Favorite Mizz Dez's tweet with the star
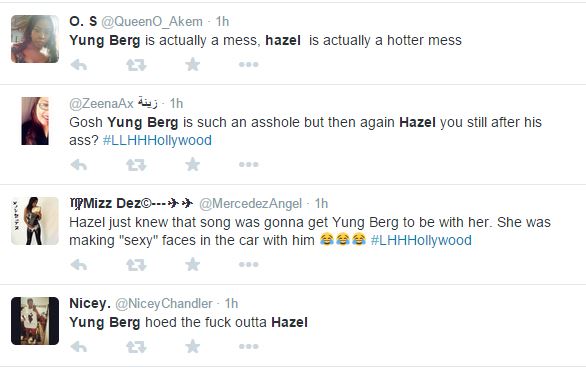 [192, 265]
